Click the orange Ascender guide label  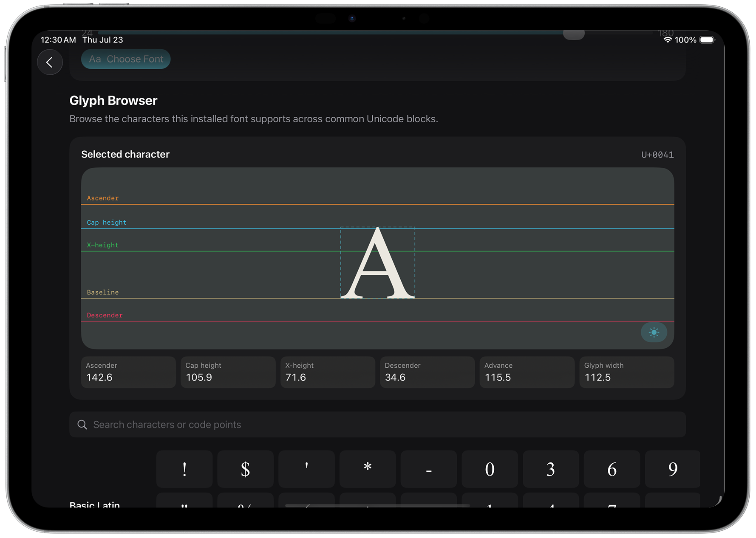point(103,198)
